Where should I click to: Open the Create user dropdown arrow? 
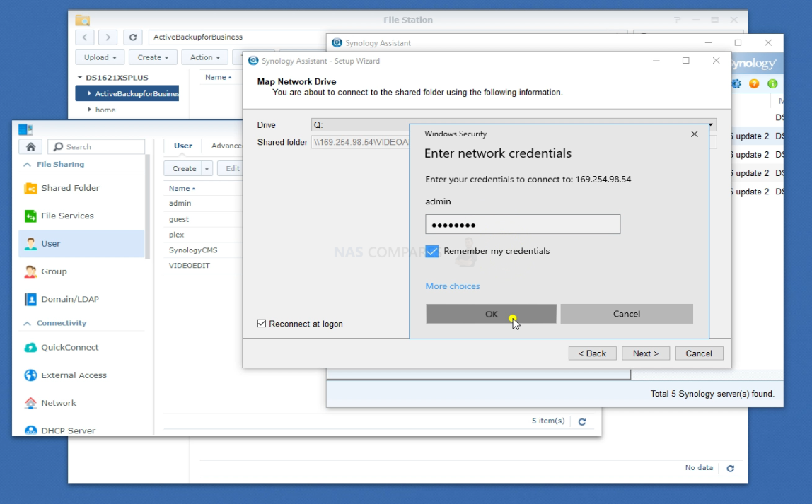[207, 169]
